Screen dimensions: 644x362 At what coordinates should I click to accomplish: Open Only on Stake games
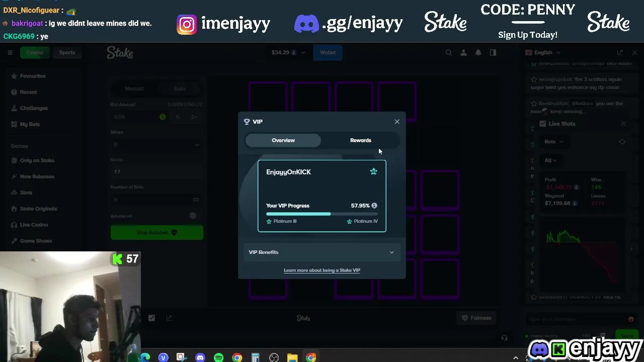(37, 160)
